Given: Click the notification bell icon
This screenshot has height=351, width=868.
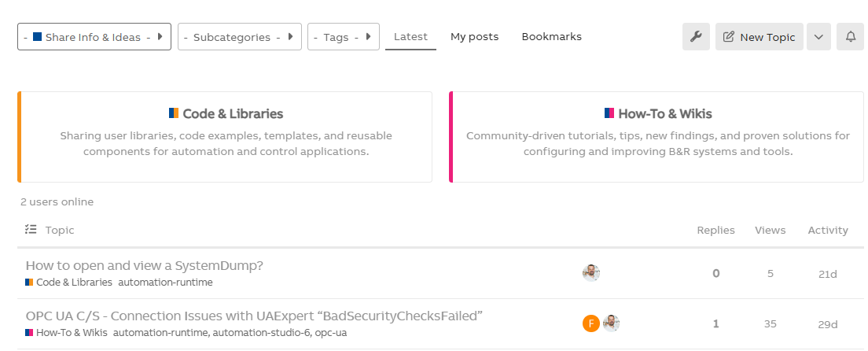Looking at the screenshot, I should coord(850,37).
